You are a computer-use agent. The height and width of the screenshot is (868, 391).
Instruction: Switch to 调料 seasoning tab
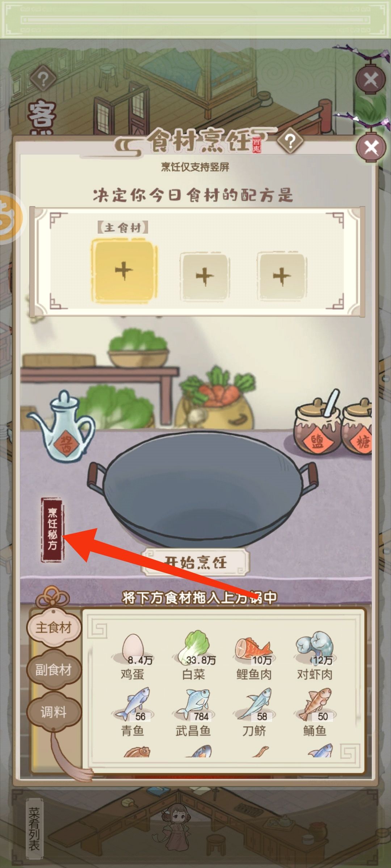pos(54,712)
